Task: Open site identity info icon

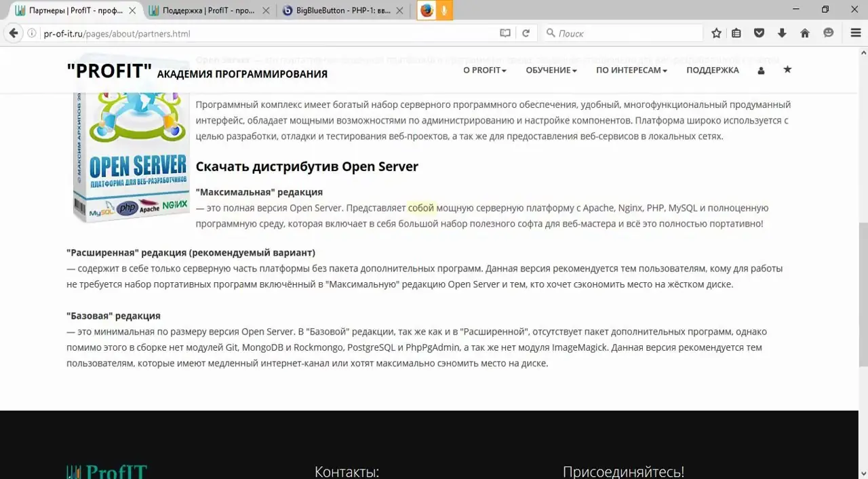Action: (32, 33)
